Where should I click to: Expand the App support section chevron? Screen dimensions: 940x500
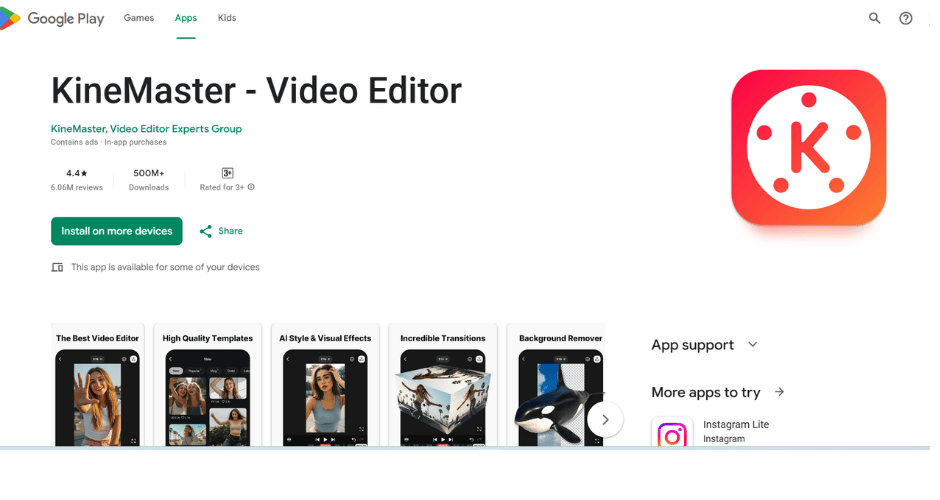pyautogui.click(x=753, y=345)
